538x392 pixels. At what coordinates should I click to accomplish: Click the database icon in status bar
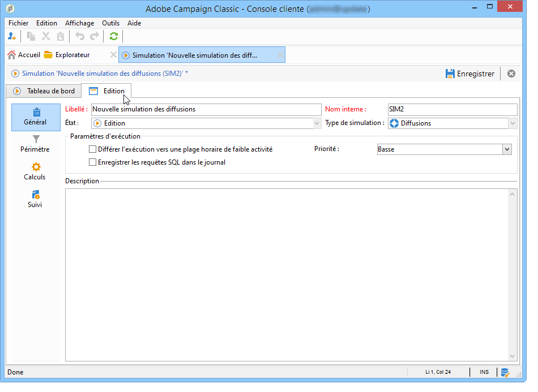pos(505,372)
